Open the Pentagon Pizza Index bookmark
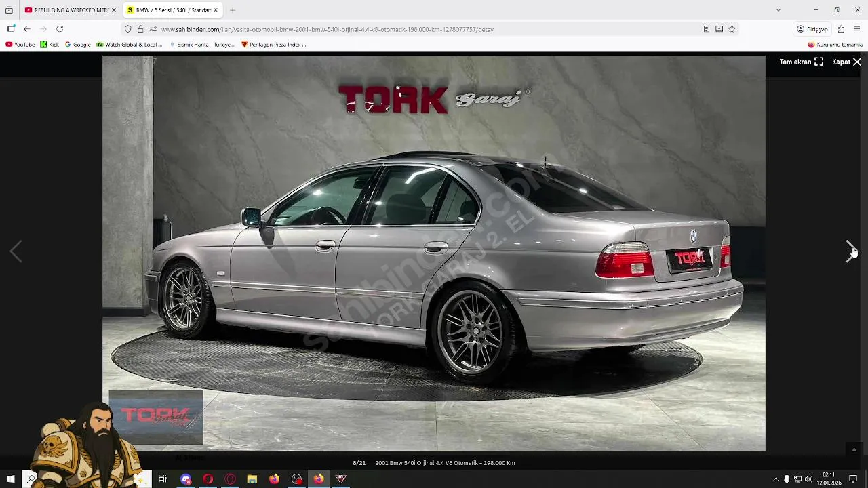Image resolution: width=868 pixels, height=488 pixels. click(273, 45)
